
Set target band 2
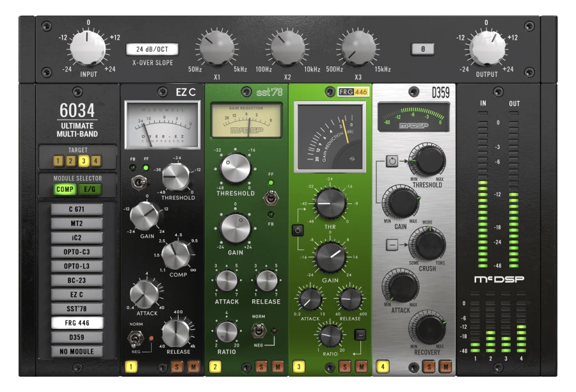coord(71,161)
